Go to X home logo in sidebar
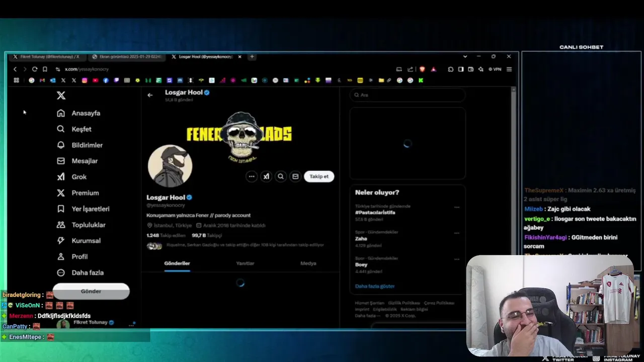Viewport: 644px width, 362px height. [x=61, y=96]
